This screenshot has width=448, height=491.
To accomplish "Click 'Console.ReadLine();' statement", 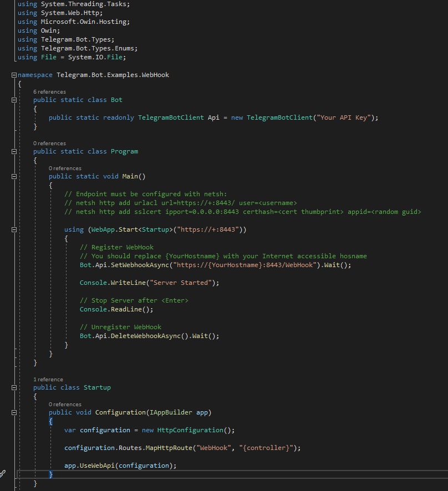I will [x=116, y=309].
